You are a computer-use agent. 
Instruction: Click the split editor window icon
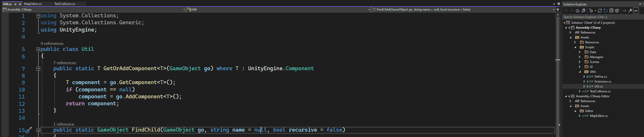pos(558,10)
